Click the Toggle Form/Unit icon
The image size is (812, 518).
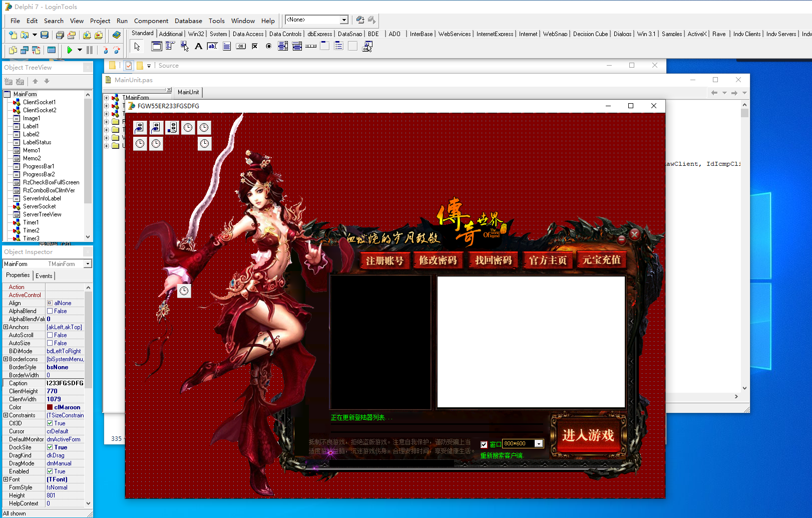(36, 50)
